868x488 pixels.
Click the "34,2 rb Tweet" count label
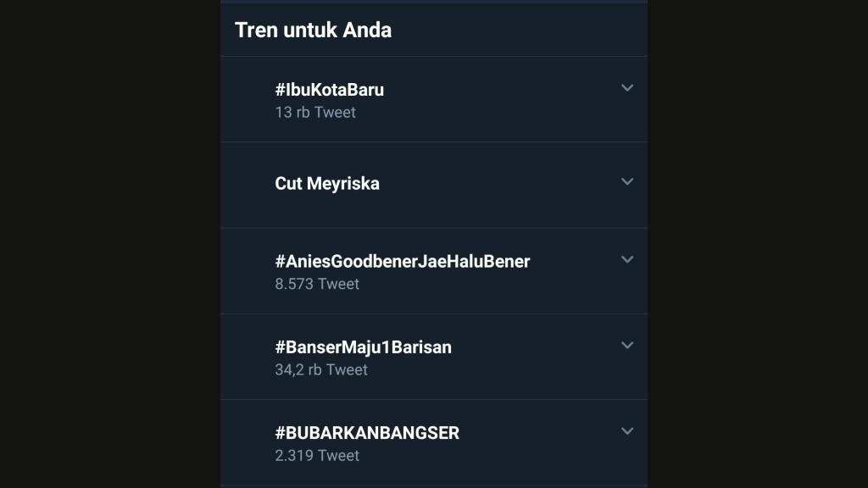point(321,369)
